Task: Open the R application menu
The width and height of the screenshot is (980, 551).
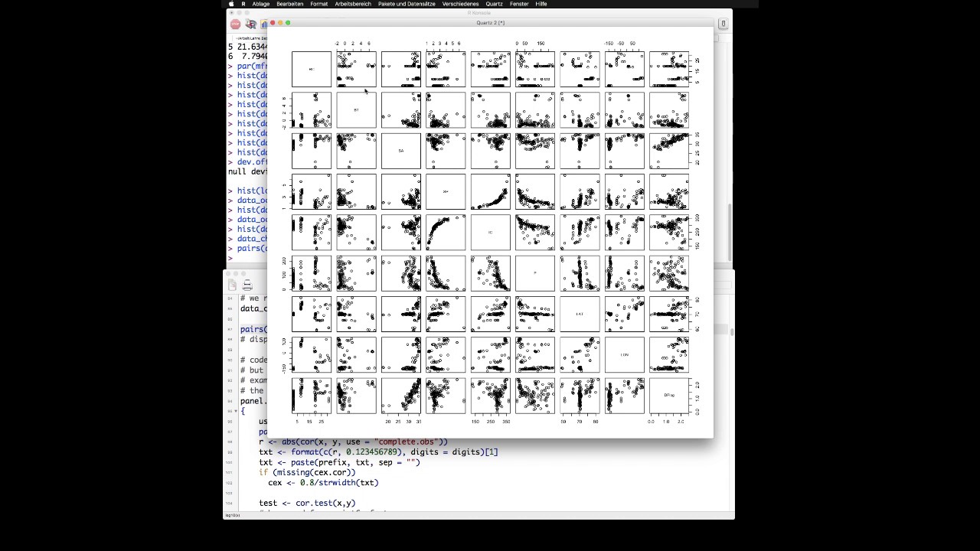Action: click(x=243, y=4)
